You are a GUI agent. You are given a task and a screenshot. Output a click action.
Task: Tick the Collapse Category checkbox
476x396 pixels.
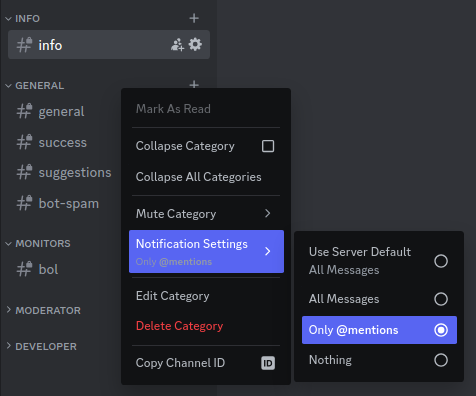point(268,146)
